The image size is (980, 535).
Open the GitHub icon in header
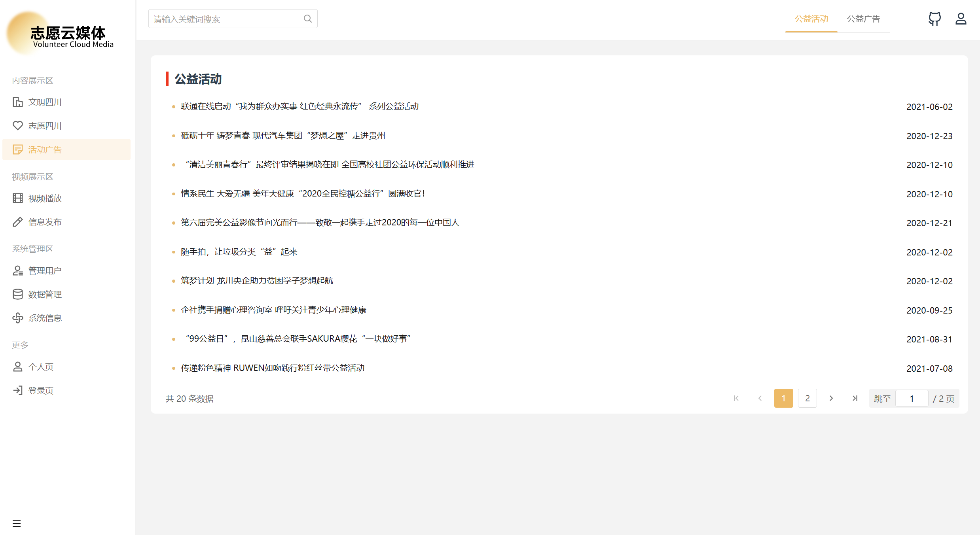click(934, 19)
